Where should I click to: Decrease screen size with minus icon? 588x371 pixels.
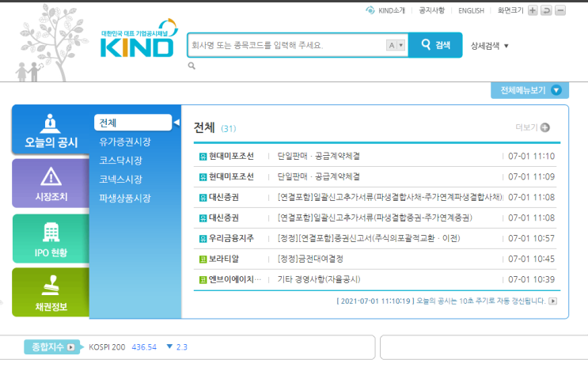560,10
